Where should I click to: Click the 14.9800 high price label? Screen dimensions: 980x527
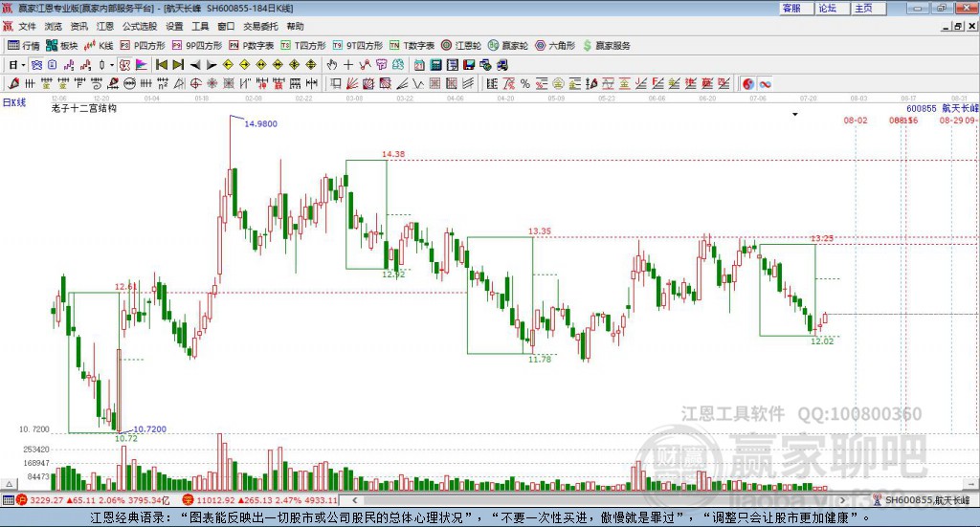pyautogui.click(x=260, y=123)
